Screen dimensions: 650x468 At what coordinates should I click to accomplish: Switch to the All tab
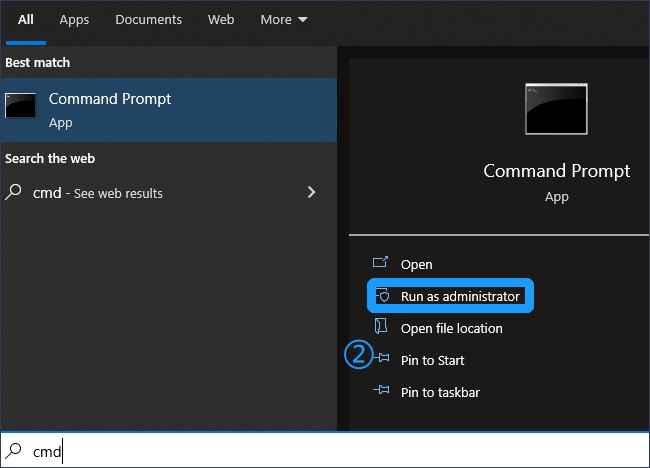click(26, 19)
